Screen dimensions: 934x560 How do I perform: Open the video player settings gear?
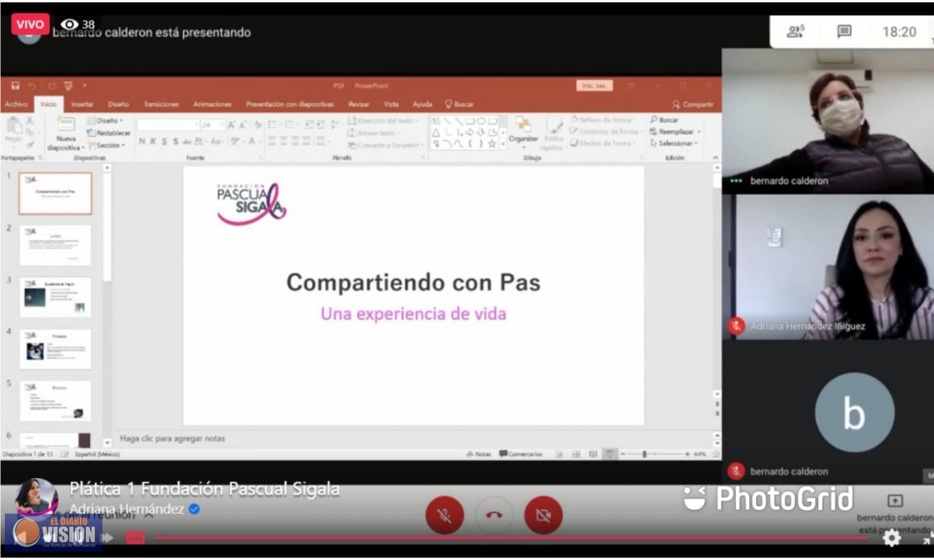pyautogui.click(x=892, y=538)
